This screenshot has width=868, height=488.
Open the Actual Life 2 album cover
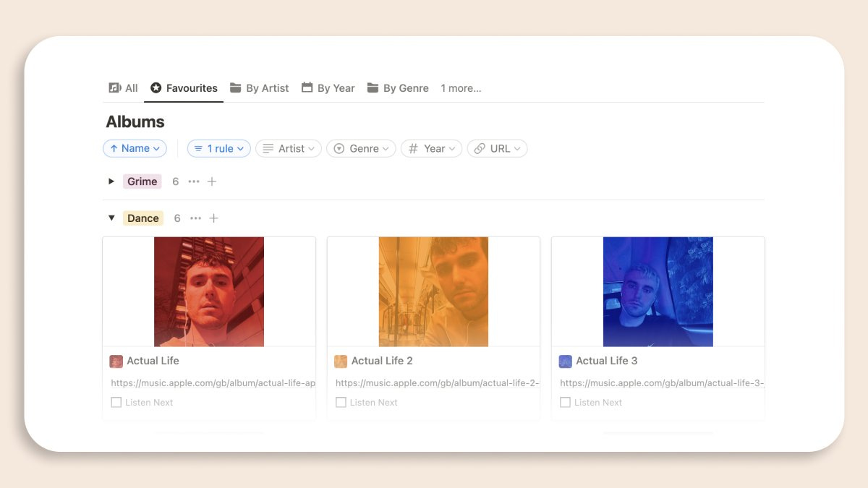pos(433,292)
